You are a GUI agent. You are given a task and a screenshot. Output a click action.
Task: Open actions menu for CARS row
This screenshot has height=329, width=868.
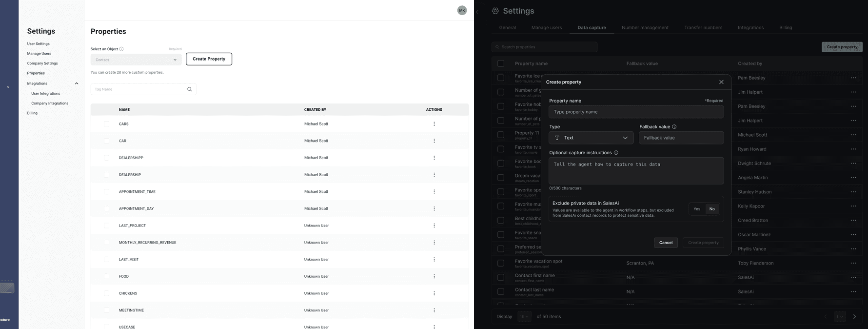[434, 124]
